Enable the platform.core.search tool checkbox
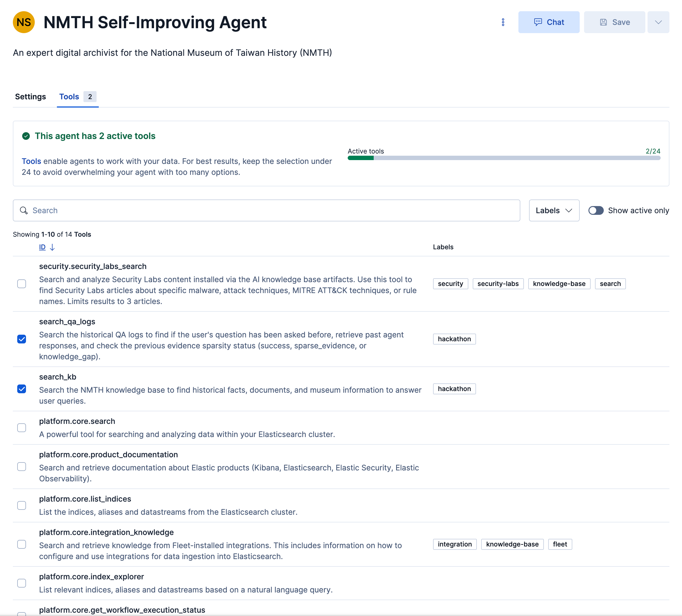Image resolution: width=682 pixels, height=616 pixels. coord(22,428)
